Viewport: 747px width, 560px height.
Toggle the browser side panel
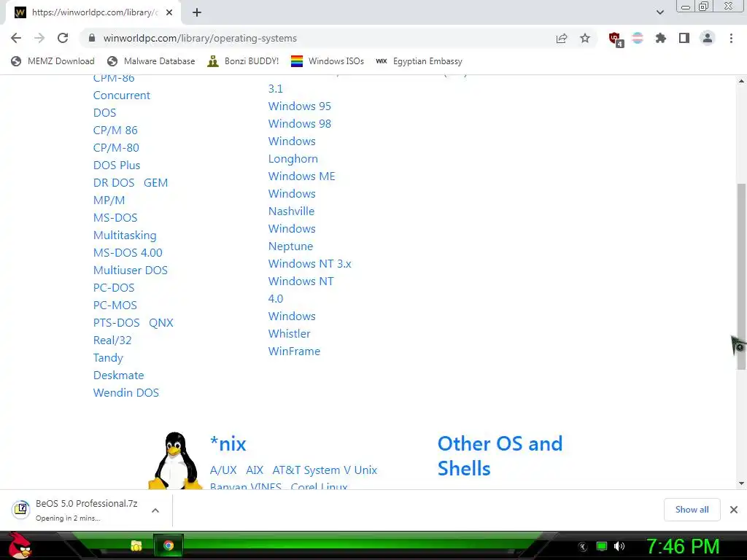[x=684, y=38]
